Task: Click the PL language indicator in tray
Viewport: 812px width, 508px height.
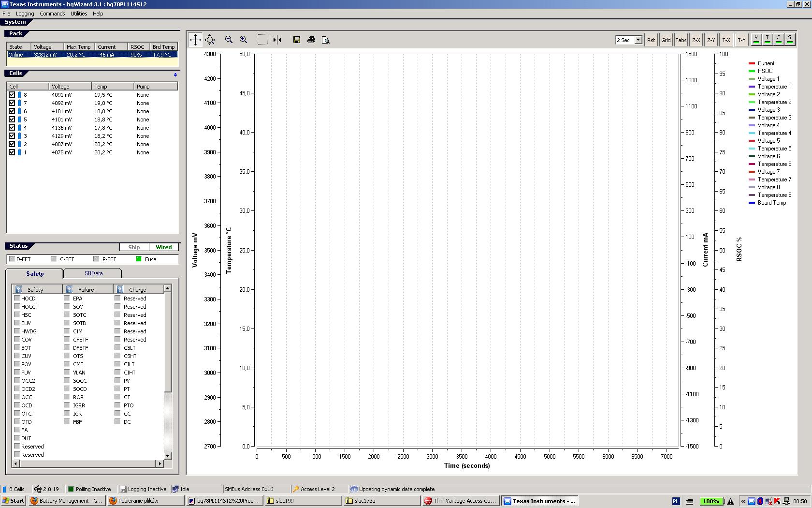Action: tap(676, 501)
